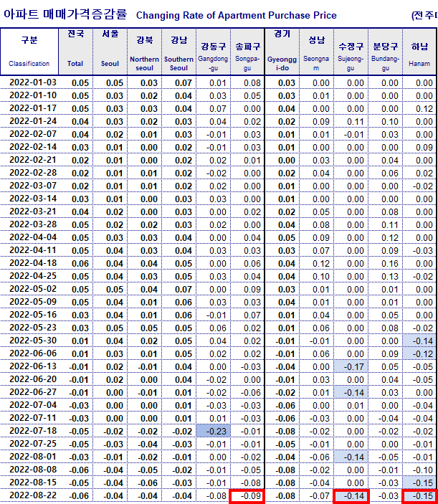Click Hanam value 0.12 on 2022-01-17
This screenshot has width=438, height=504.
(x=419, y=109)
